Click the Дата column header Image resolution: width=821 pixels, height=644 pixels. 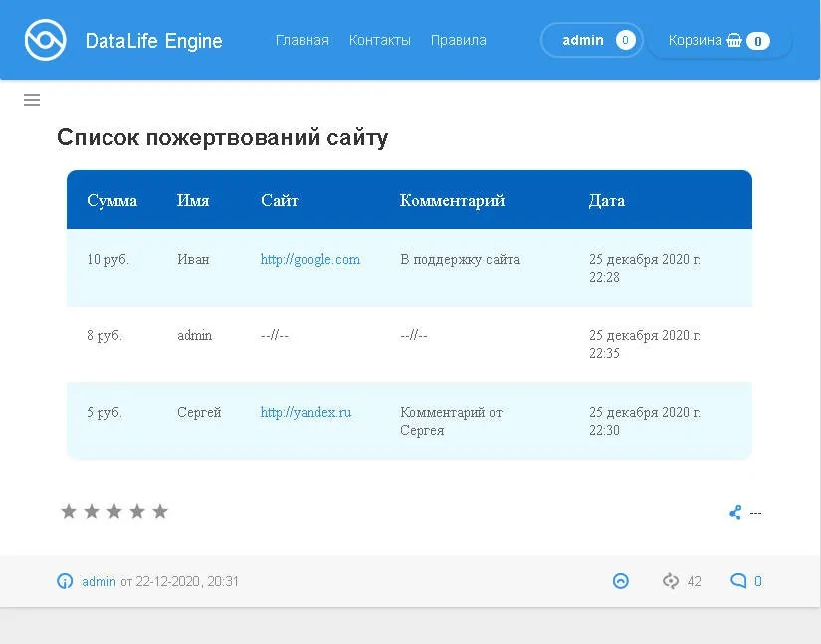[607, 200]
